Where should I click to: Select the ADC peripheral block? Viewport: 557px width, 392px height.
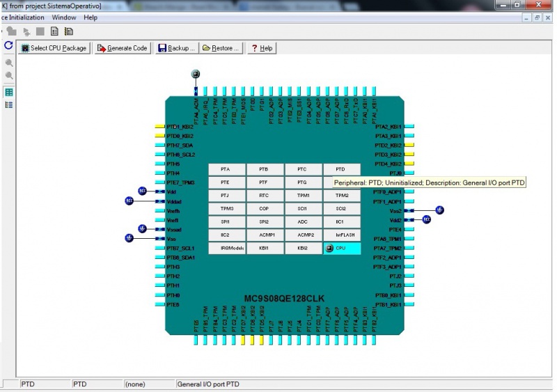coord(302,221)
